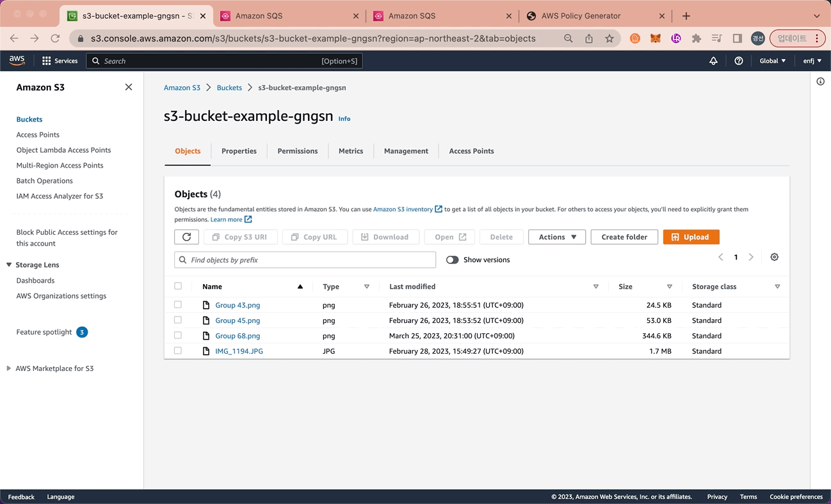
Task: Click the file icon beside IMG_1194.JPG
Action: pyautogui.click(x=206, y=351)
